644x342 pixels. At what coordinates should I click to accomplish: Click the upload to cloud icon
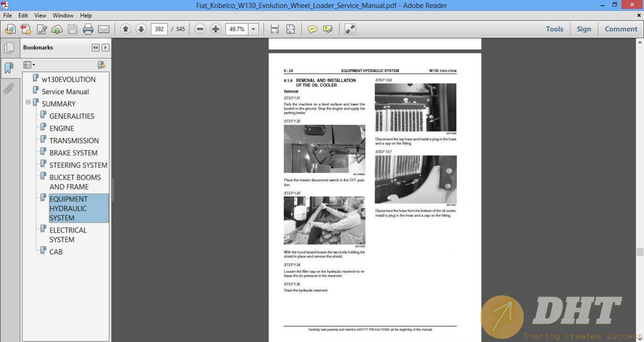click(57, 29)
